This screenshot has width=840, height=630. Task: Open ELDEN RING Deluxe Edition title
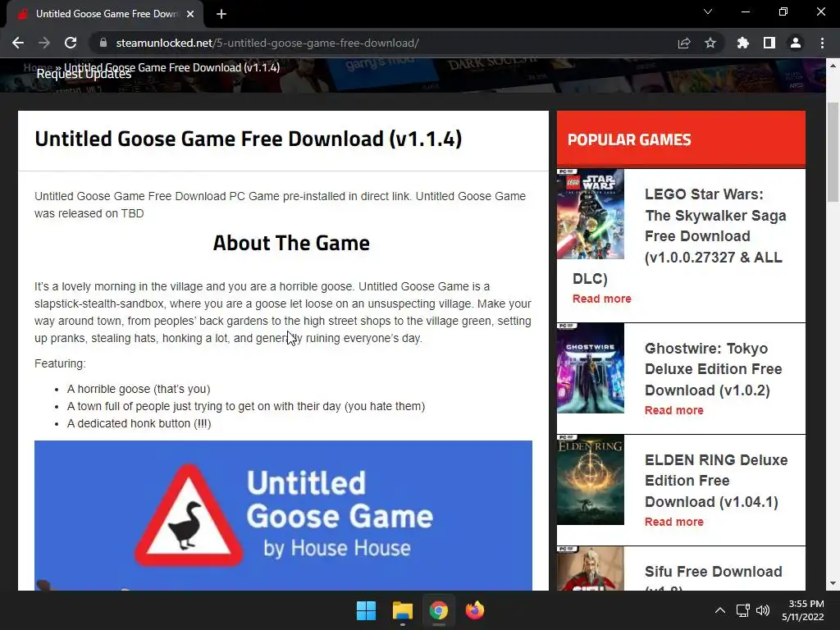click(715, 481)
